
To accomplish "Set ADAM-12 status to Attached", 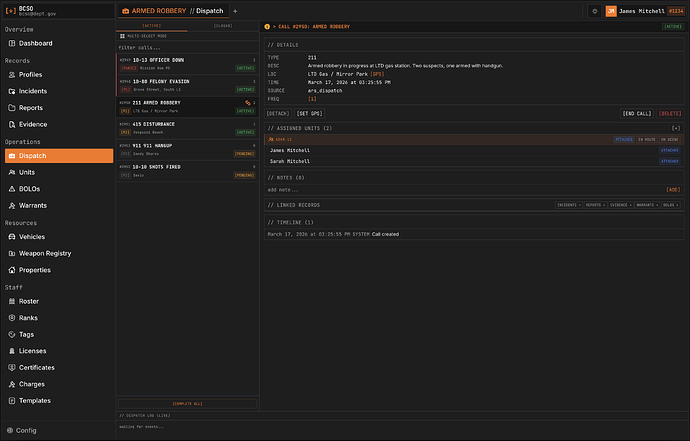I will click(x=624, y=140).
